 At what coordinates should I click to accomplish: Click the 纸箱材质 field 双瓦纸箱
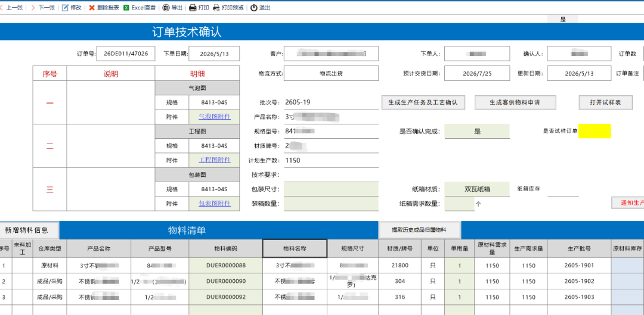477,189
